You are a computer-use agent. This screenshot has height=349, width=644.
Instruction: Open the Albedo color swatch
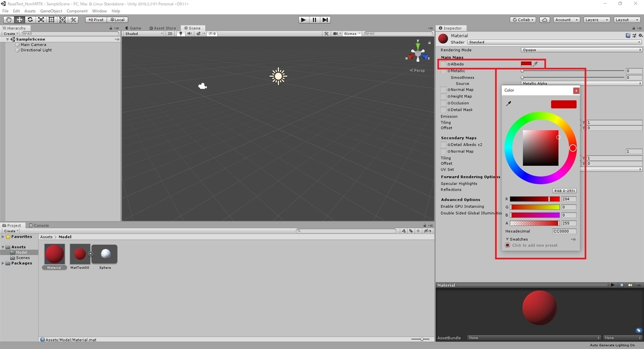(x=526, y=64)
